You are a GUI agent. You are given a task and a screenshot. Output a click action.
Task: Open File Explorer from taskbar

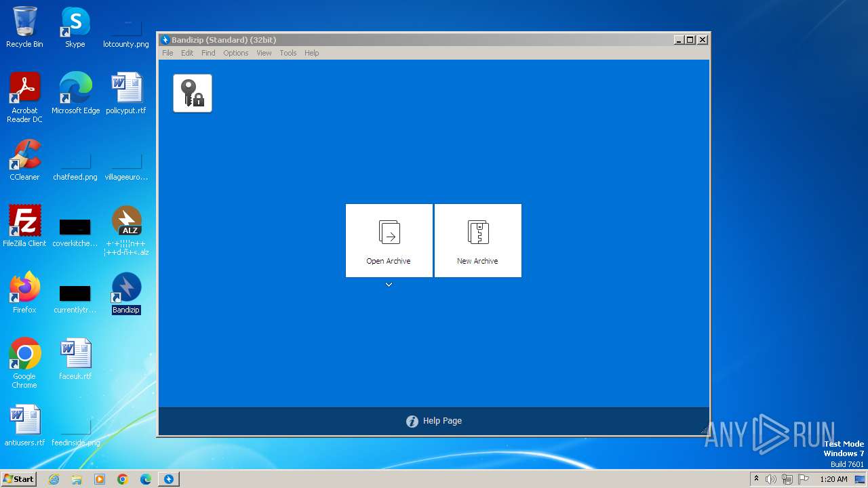[x=77, y=479]
